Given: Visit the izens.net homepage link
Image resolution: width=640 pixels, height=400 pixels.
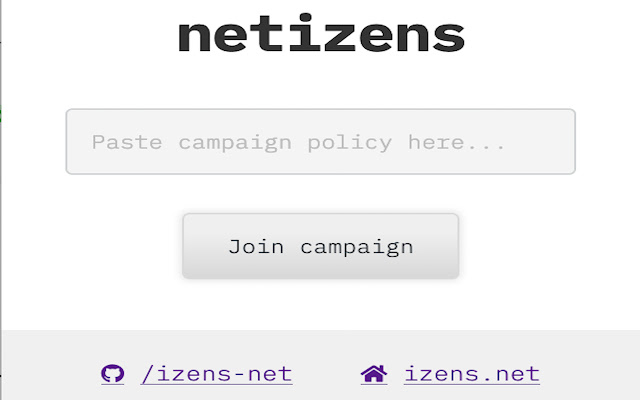Looking at the screenshot, I should coord(472,374).
